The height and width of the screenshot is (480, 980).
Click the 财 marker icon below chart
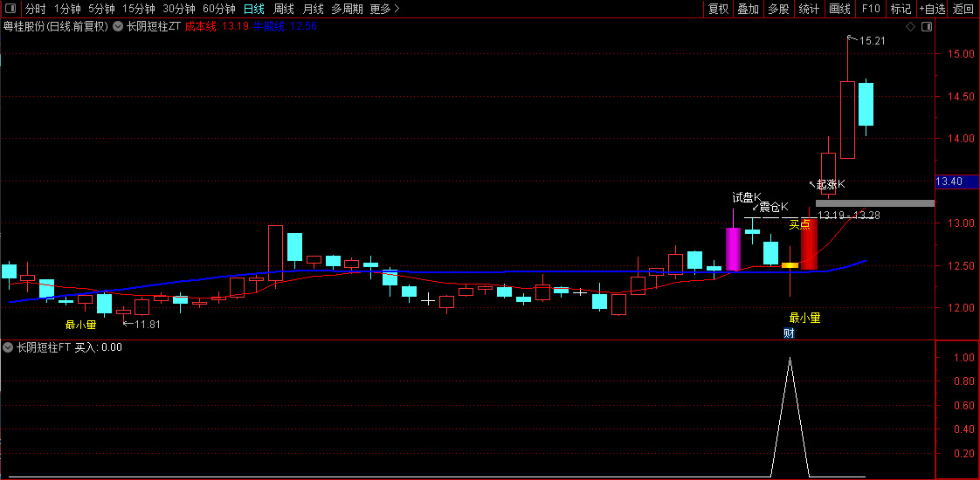pyautogui.click(x=789, y=333)
